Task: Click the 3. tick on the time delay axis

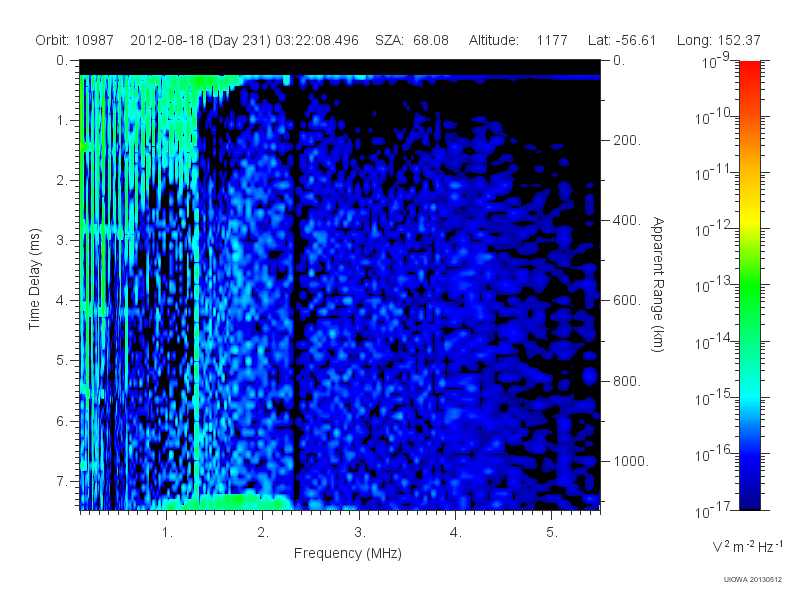Action: 62,240
